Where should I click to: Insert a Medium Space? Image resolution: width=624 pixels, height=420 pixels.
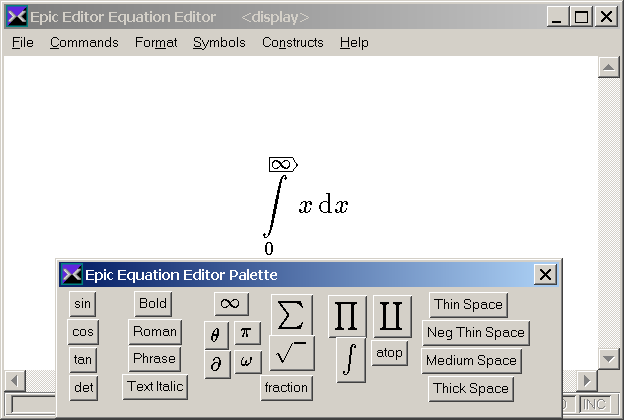pos(471,361)
